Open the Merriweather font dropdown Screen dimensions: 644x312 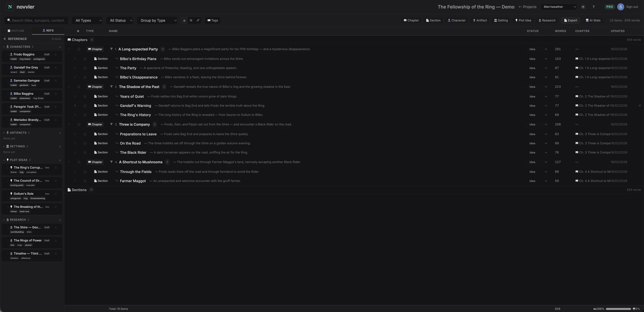point(559,7)
